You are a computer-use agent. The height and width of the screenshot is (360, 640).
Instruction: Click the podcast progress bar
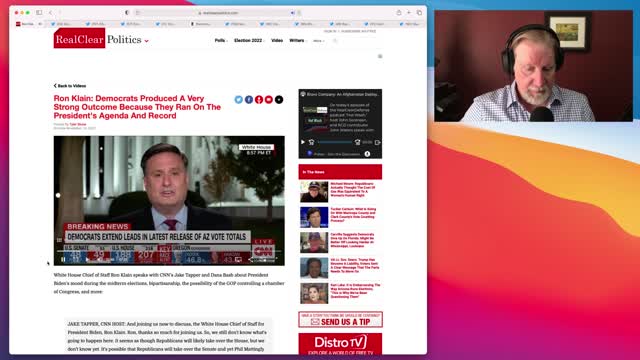coord(335,142)
